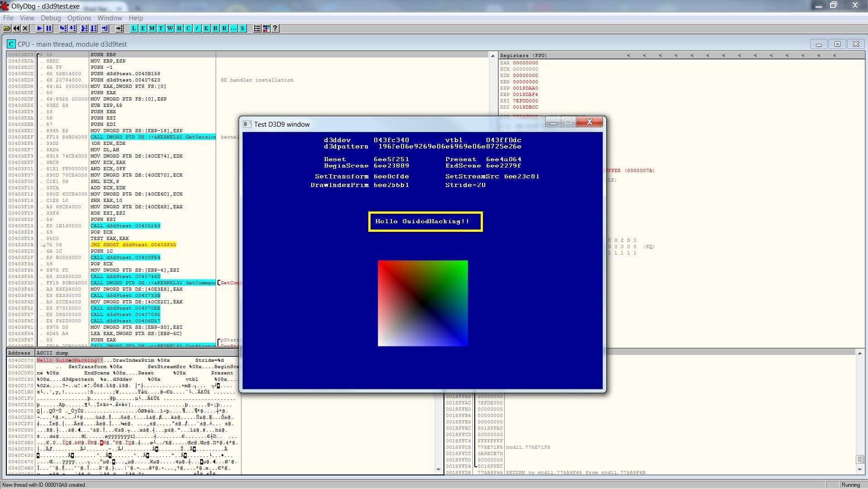Screen dimensions: 868x489
Task: Open Windows list with W button
Action: (x=170, y=29)
